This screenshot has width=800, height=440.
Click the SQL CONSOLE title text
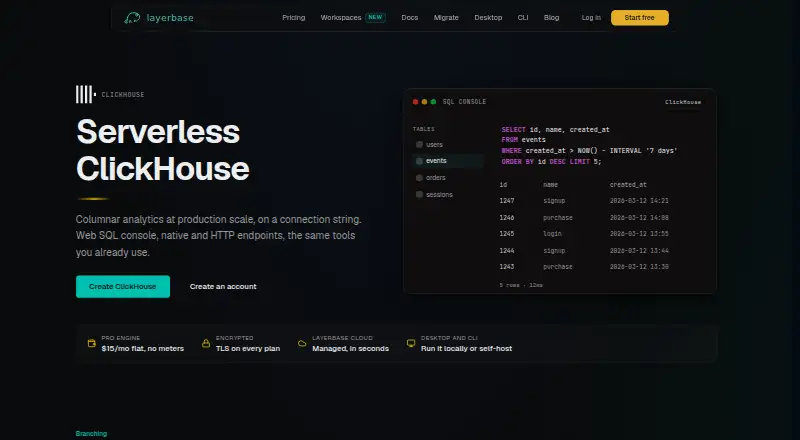[464, 102]
